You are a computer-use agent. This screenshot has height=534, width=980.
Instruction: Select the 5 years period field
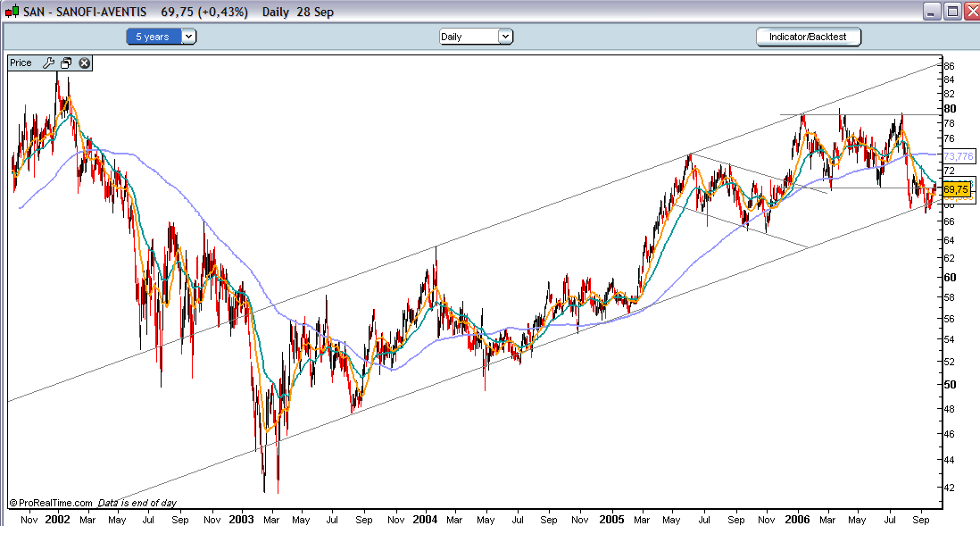click(154, 37)
